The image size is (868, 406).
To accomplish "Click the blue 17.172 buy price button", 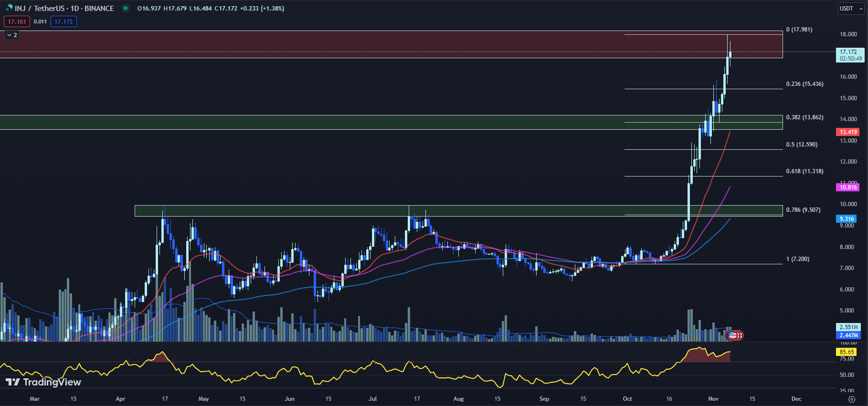I will tap(64, 21).
